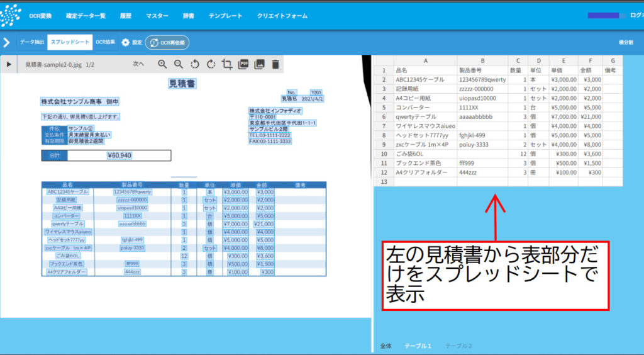Image resolution: width=644 pixels, height=355 pixels.
Task: Rotate the image clockwise
Action: [211, 64]
